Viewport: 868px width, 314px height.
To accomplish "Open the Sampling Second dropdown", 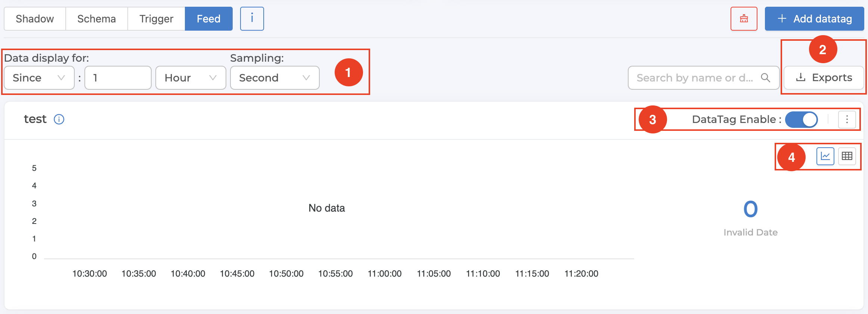I will click(x=275, y=78).
